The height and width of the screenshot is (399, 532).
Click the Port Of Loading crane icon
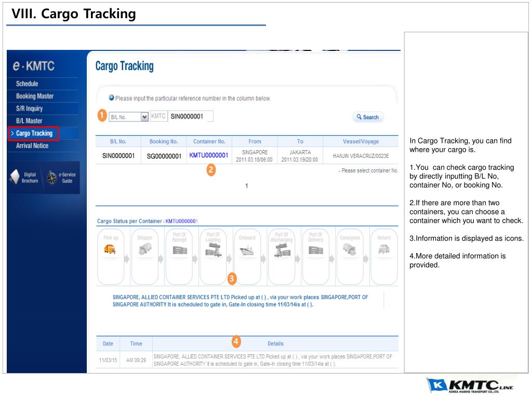(214, 250)
